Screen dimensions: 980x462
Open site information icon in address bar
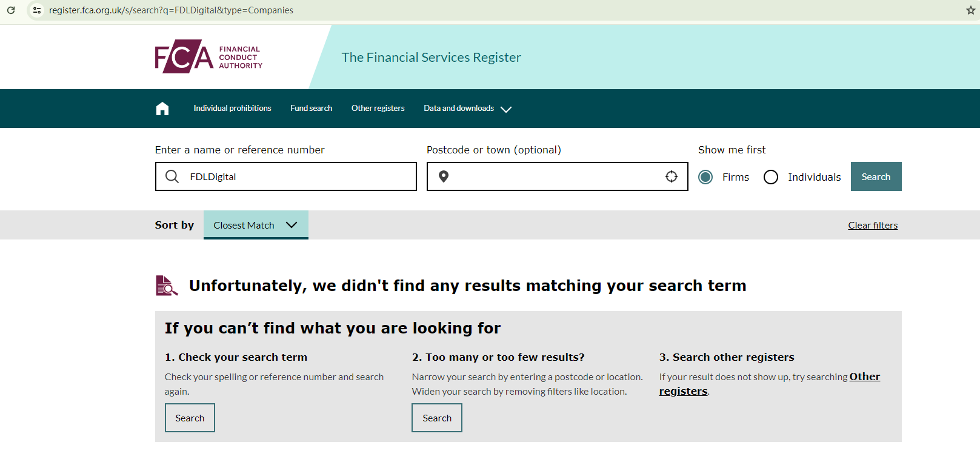pyautogui.click(x=37, y=10)
